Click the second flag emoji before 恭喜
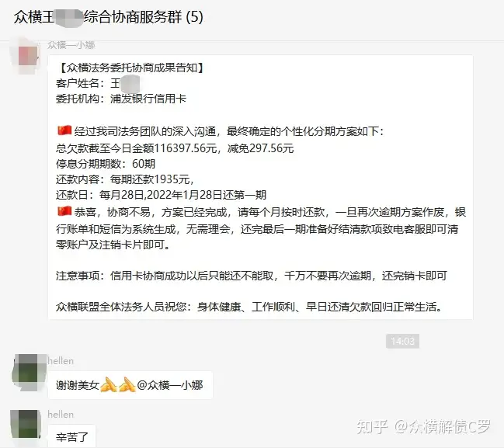 tap(64, 211)
